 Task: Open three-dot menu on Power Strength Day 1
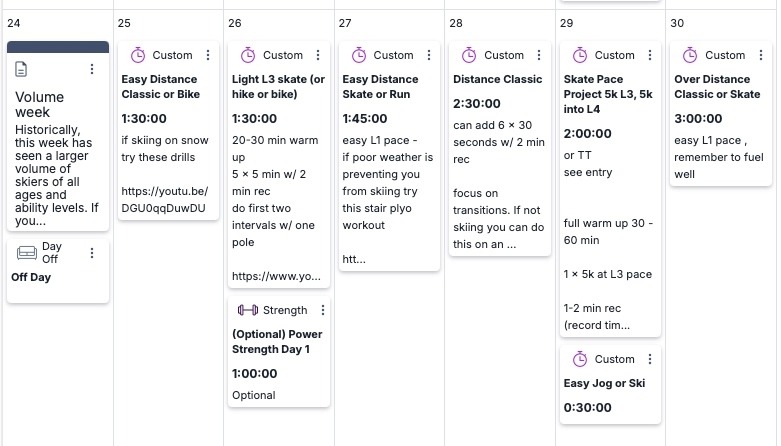tap(322, 310)
